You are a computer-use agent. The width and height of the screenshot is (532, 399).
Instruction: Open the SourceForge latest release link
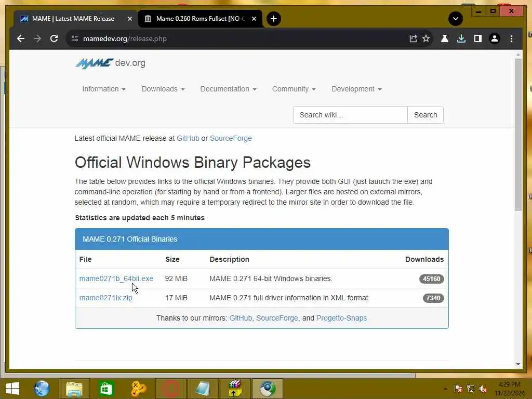[231, 138]
